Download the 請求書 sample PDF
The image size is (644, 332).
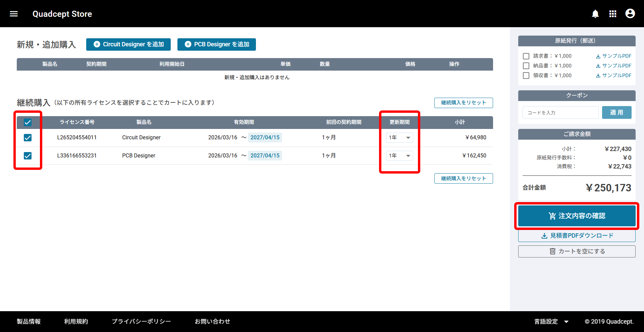613,56
